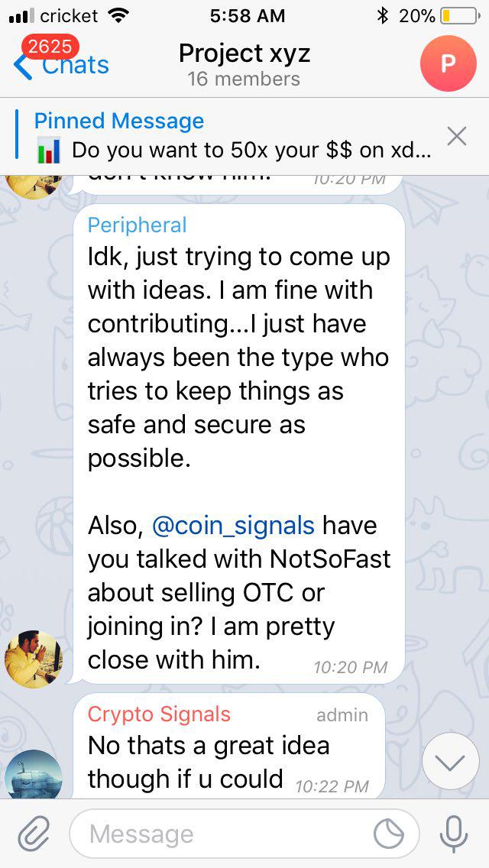The height and width of the screenshot is (868, 489).
Task: Tap the Peripheral sender name
Action: pyautogui.click(x=137, y=225)
